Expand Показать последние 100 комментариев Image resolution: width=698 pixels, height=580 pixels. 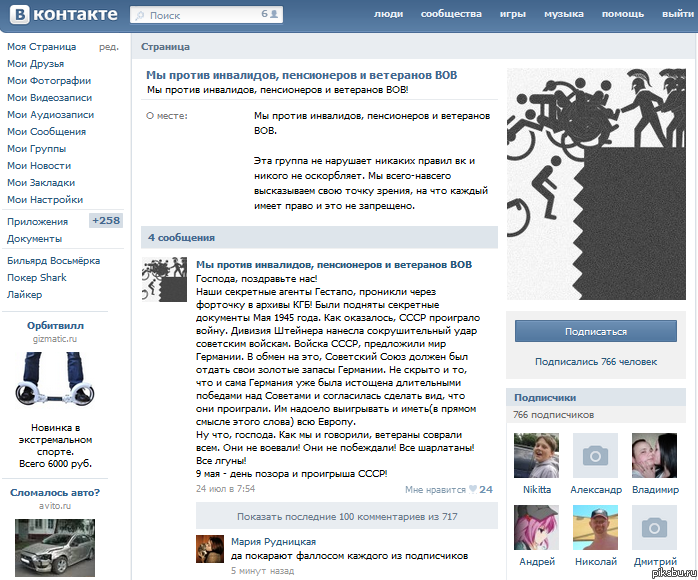coord(347,516)
